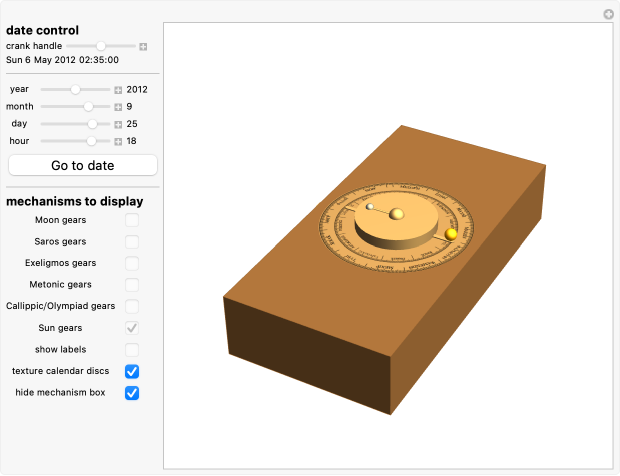Turn on show labels checkbox
This screenshot has width=620, height=476.
[132, 350]
